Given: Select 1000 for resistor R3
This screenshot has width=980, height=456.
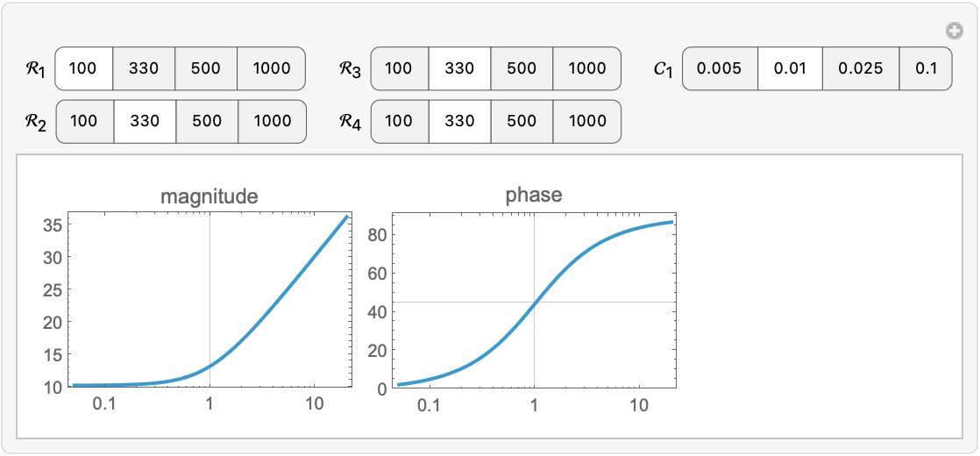Looking at the screenshot, I should tap(586, 68).
